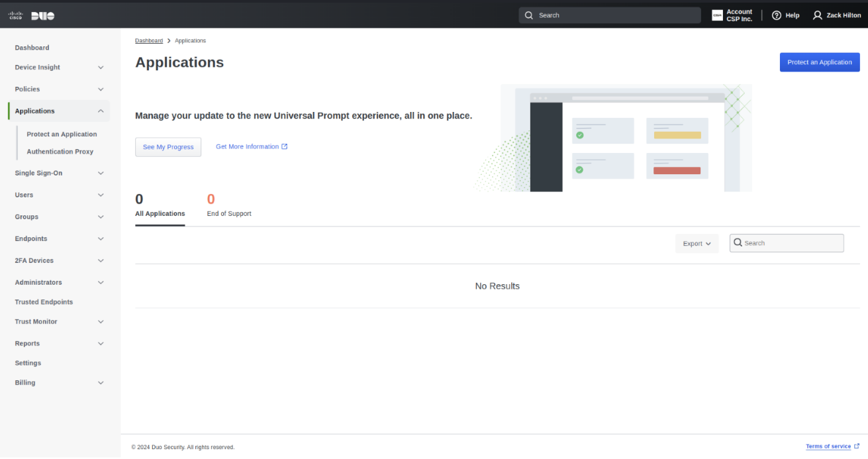Open Billing menu item

[25, 383]
